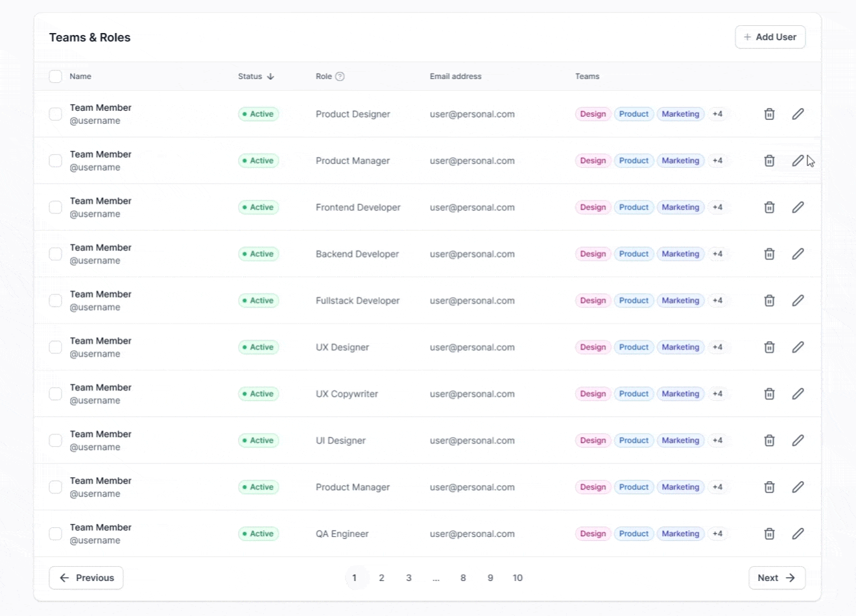Select the UX Designer row checkbox
This screenshot has height=616, width=856.
[56, 348]
